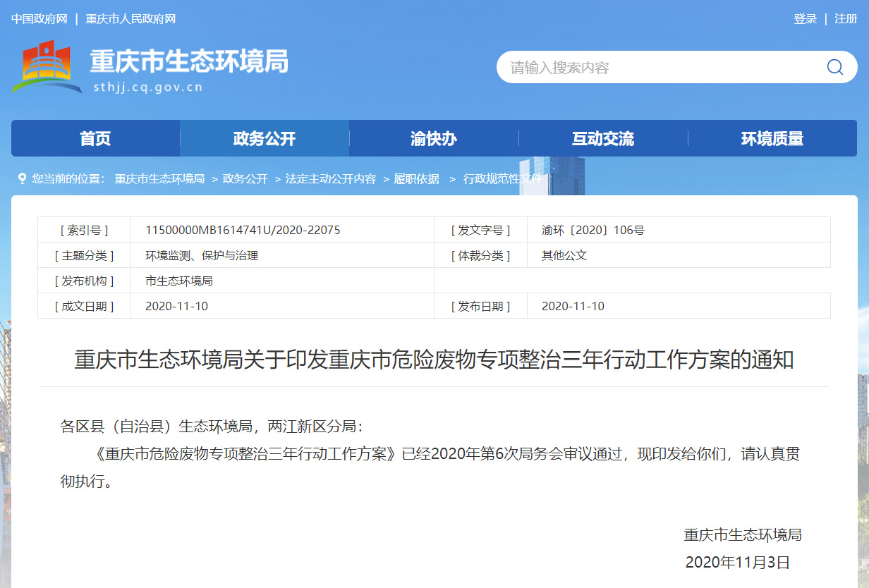Select the 政务公开 navigation tab
The image size is (869, 588).
[x=265, y=139]
